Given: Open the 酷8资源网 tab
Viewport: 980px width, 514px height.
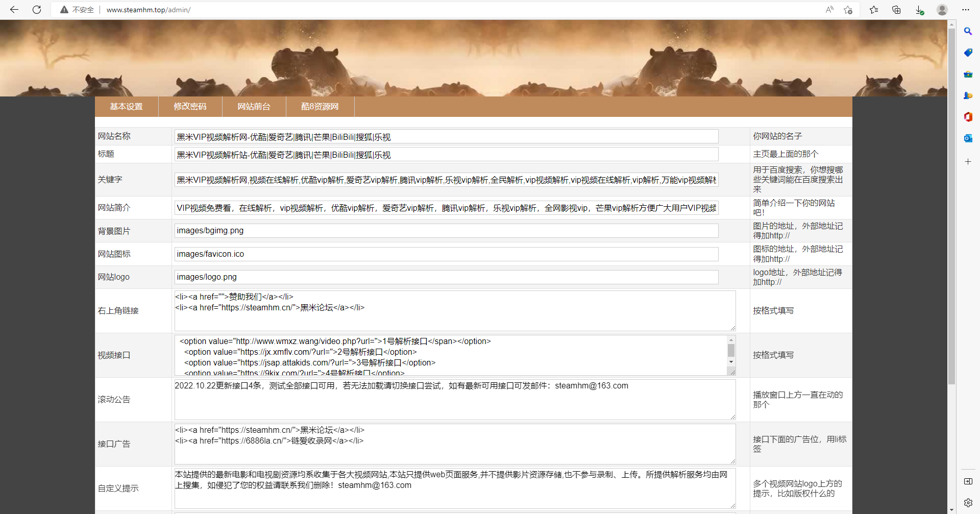Looking at the screenshot, I should 320,107.
